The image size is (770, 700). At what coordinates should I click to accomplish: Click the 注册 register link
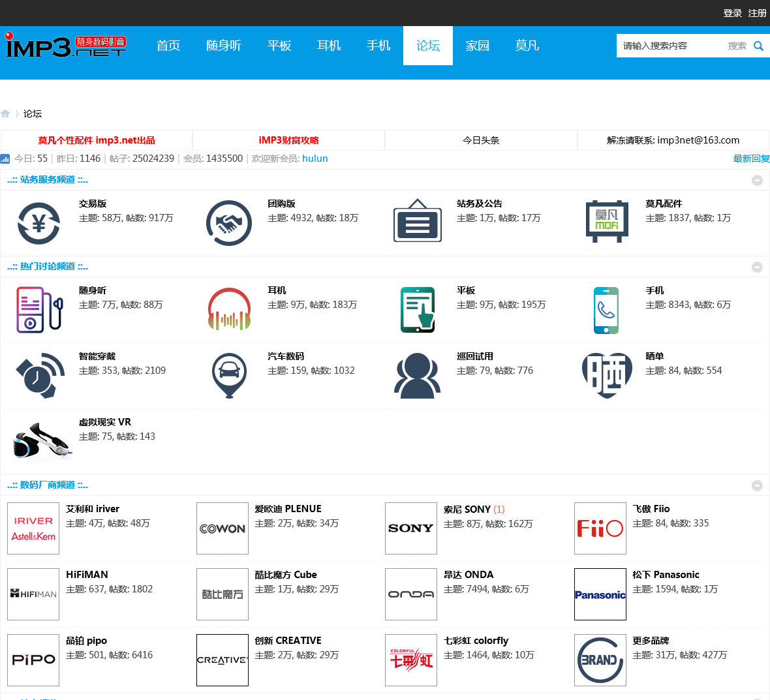pyautogui.click(x=757, y=13)
